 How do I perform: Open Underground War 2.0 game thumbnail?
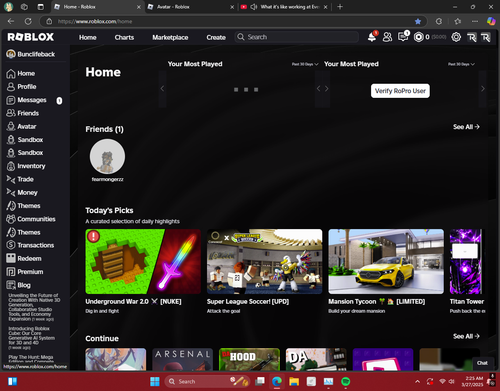143,261
